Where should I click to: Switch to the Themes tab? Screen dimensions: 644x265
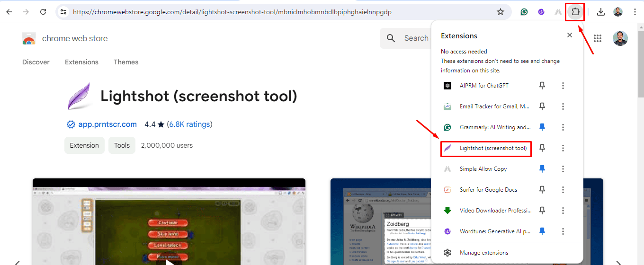click(126, 62)
